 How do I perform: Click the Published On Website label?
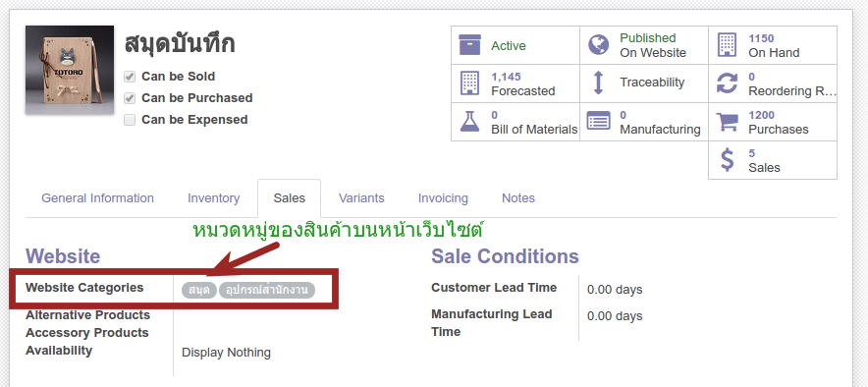653,45
